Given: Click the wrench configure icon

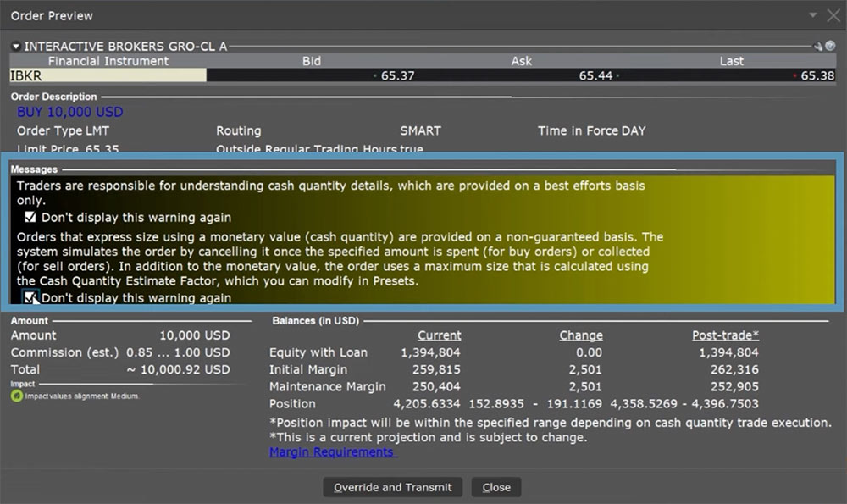Looking at the screenshot, I should coord(818,46).
